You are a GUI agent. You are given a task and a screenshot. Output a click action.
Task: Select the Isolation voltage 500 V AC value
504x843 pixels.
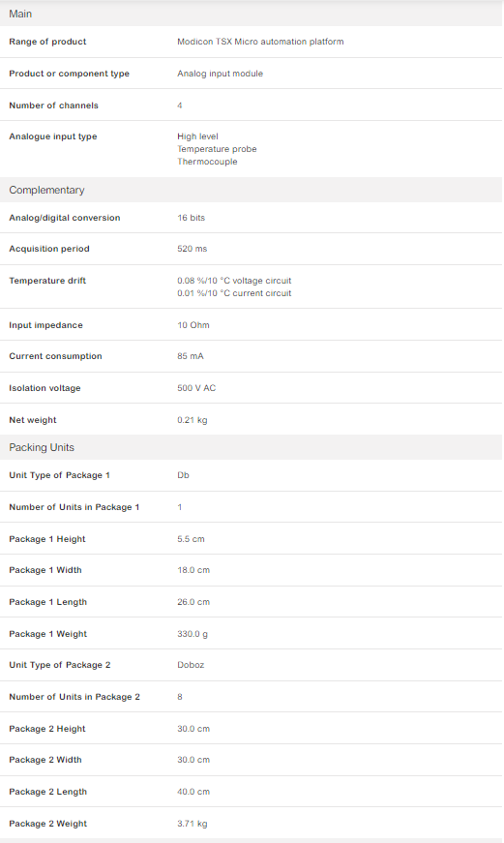tap(196, 388)
